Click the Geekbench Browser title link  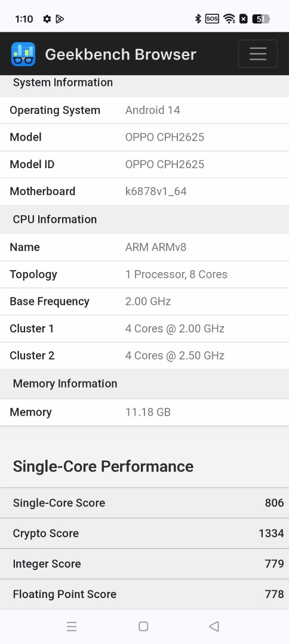click(121, 54)
